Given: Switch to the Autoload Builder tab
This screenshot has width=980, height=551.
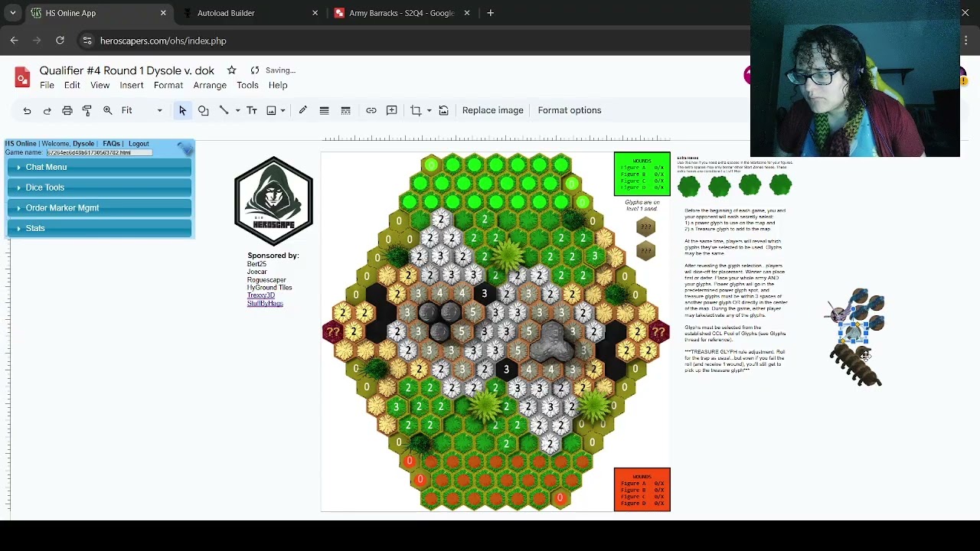Looking at the screenshot, I should (x=250, y=13).
